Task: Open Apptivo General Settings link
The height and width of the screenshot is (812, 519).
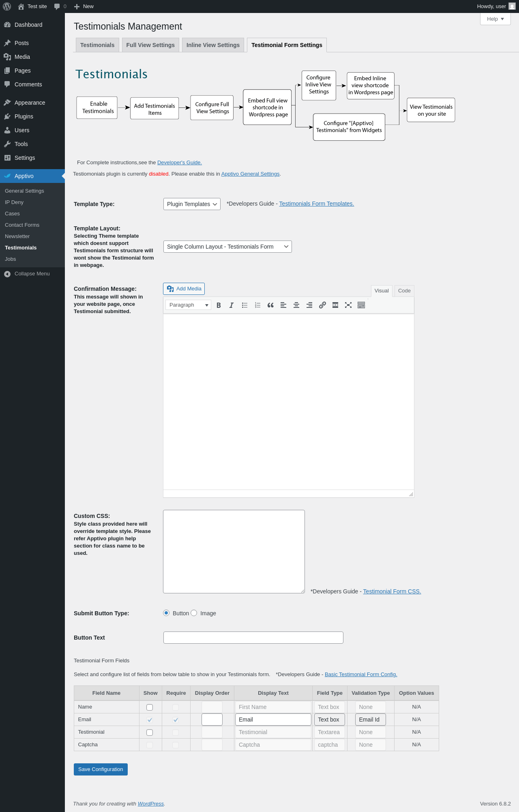Action: pos(250,174)
